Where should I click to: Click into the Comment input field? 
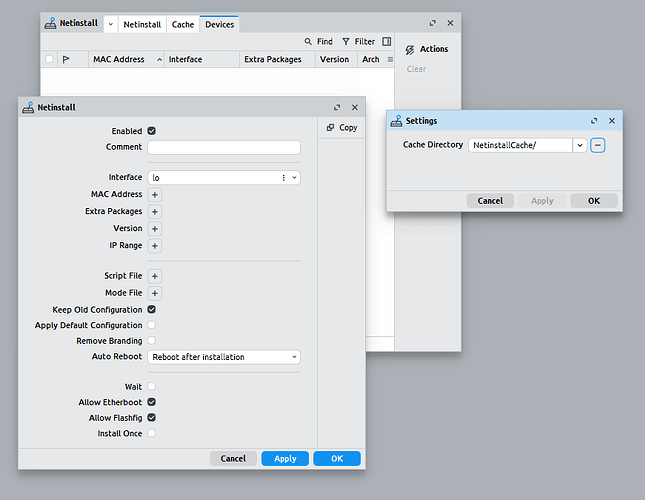pyautogui.click(x=224, y=147)
